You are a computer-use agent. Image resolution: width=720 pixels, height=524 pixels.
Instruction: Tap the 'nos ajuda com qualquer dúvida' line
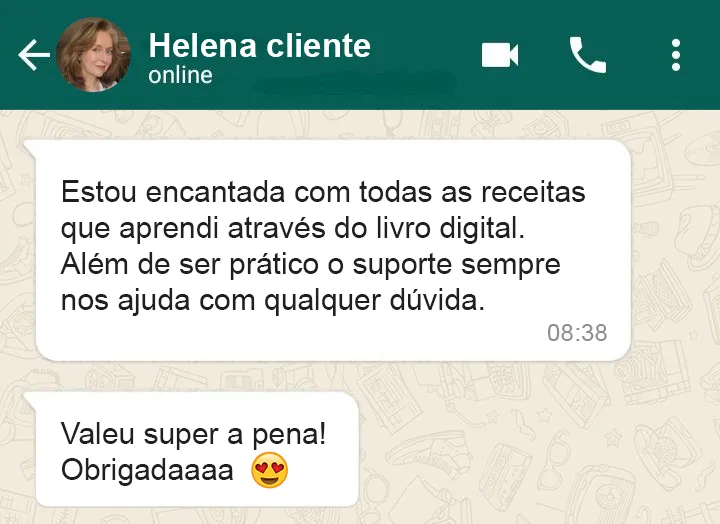(x=273, y=301)
